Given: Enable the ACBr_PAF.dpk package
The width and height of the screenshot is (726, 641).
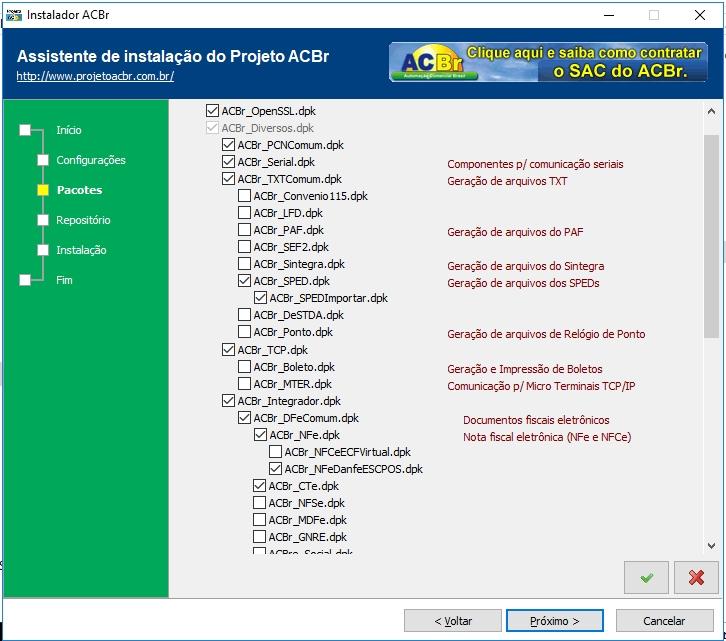Looking at the screenshot, I should (244, 230).
